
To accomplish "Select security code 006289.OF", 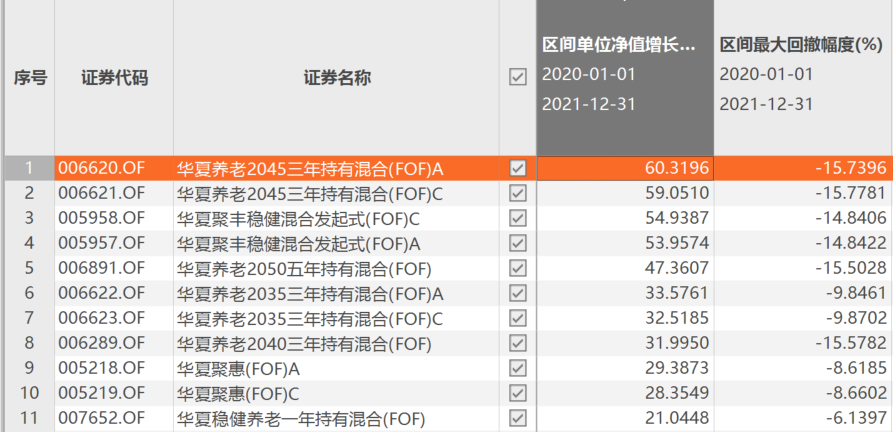I will (102, 343).
